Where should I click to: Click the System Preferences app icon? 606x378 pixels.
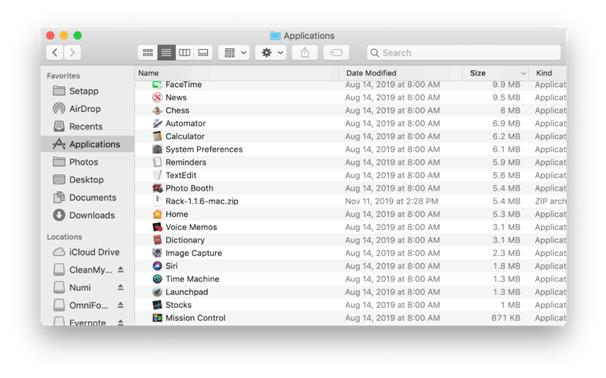[x=157, y=149]
